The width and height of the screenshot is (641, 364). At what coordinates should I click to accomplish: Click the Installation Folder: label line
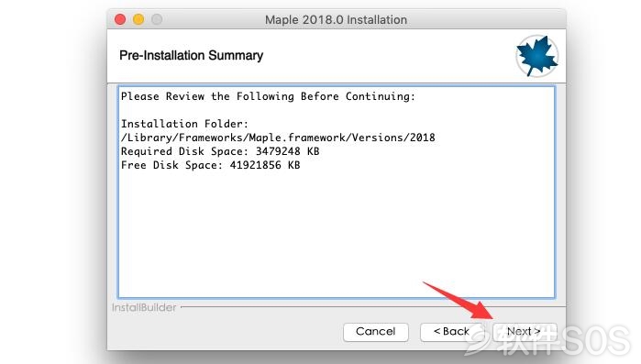184,124
